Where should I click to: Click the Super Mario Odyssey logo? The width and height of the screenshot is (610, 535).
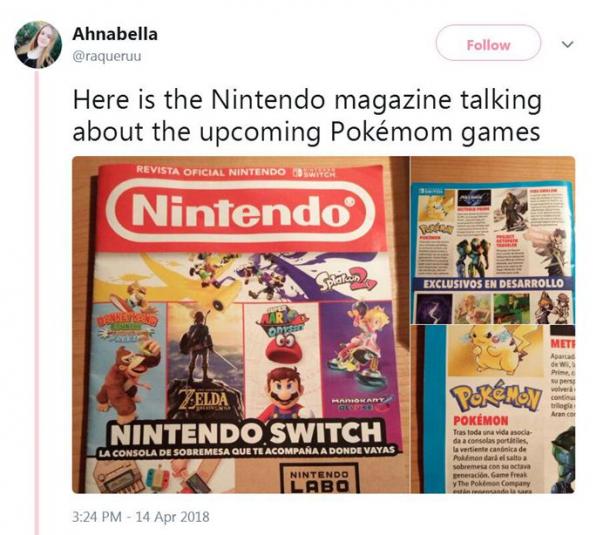coord(281,320)
